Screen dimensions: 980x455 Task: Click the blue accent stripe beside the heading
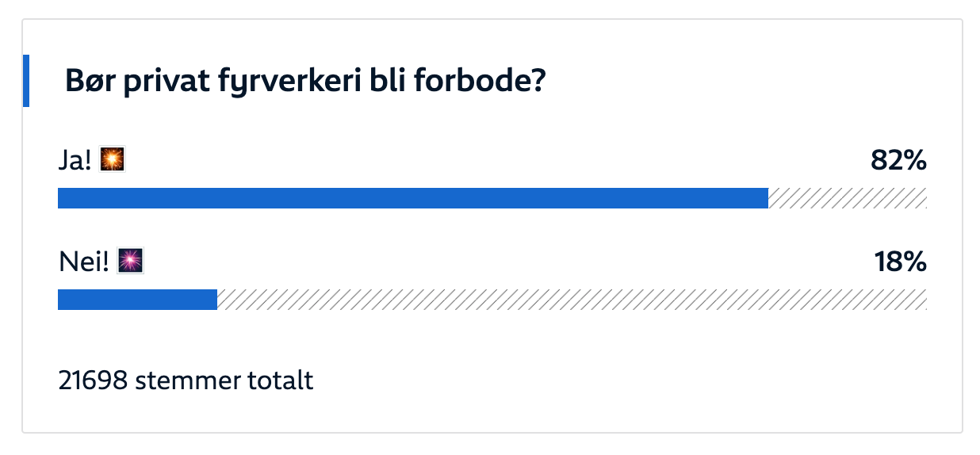[x=26, y=81]
